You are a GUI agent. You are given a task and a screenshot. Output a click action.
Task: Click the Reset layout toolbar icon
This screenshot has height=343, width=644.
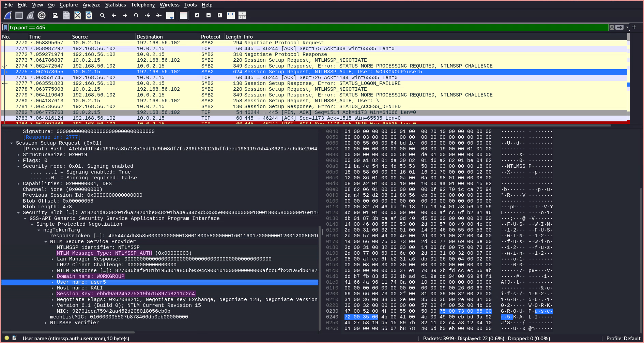[x=242, y=15]
